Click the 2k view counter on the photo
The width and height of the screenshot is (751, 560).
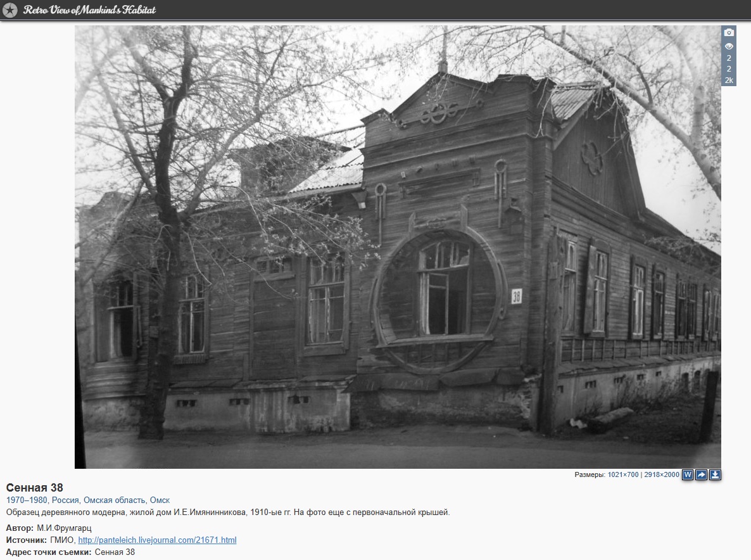click(729, 80)
